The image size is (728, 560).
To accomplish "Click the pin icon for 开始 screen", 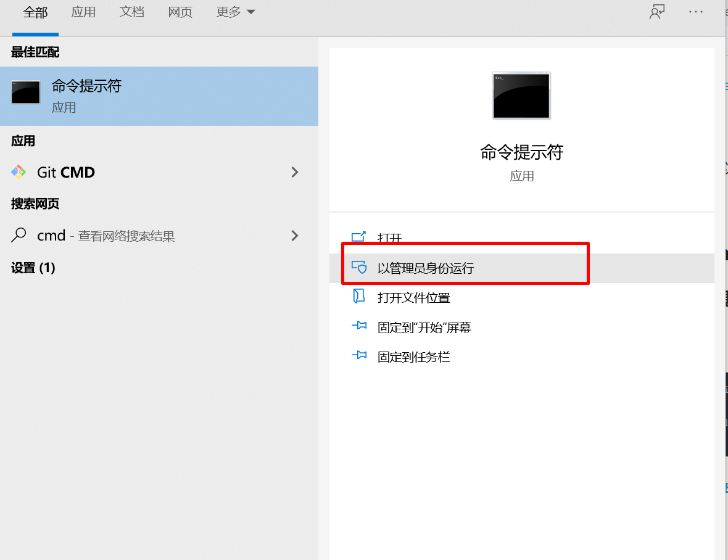I will [359, 326].
